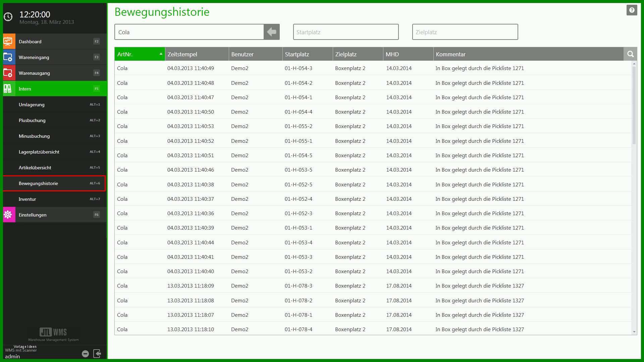Click Startplatz cell 01-H-053-1

point(298,228)
